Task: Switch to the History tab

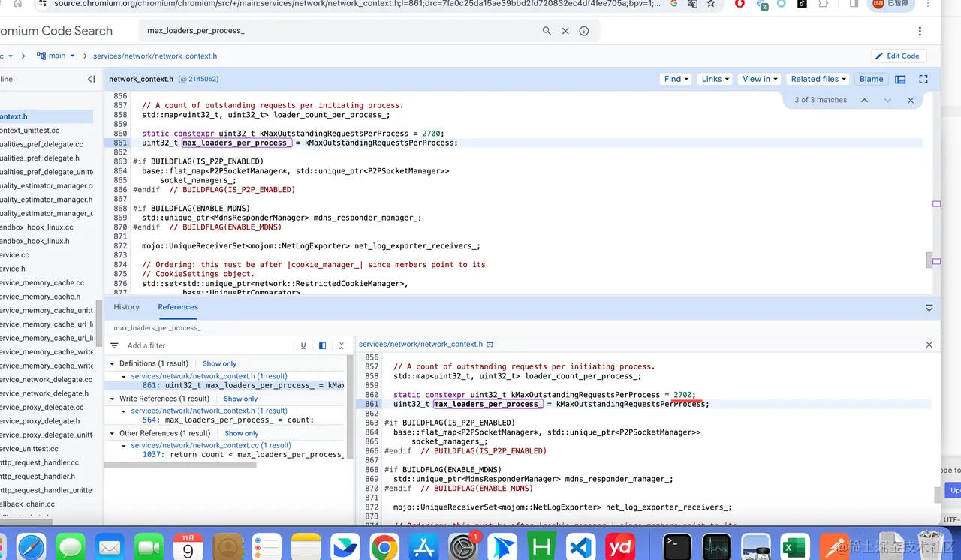Action: (x=126, y=307)
